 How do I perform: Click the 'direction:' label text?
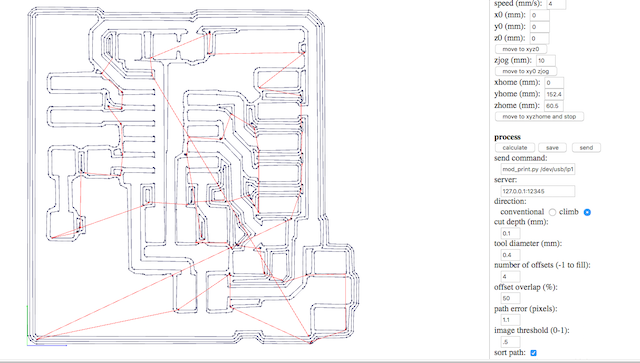point(510,201)
